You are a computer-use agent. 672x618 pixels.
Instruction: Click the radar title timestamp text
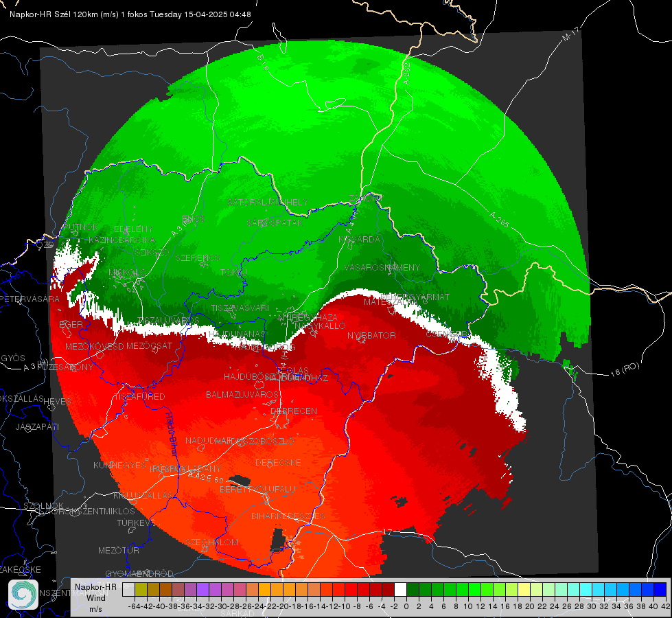click(x=130, y=14)
